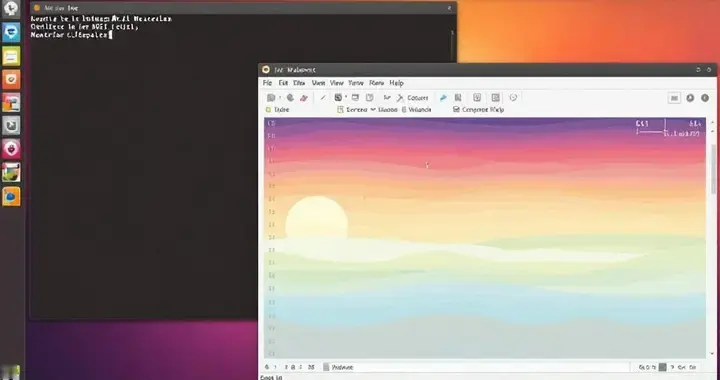
Task: Click the dark square save-like toolbar icon
Action: (x=338, y=97)
